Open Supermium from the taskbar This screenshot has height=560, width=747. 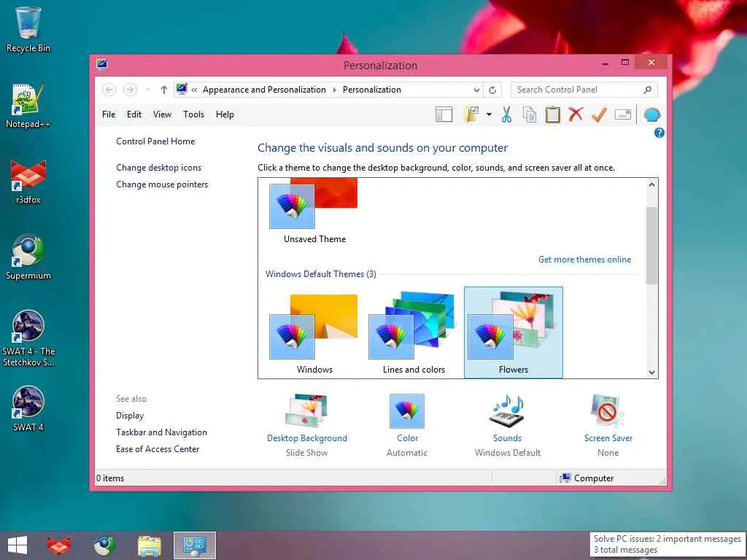click(104, 545)
